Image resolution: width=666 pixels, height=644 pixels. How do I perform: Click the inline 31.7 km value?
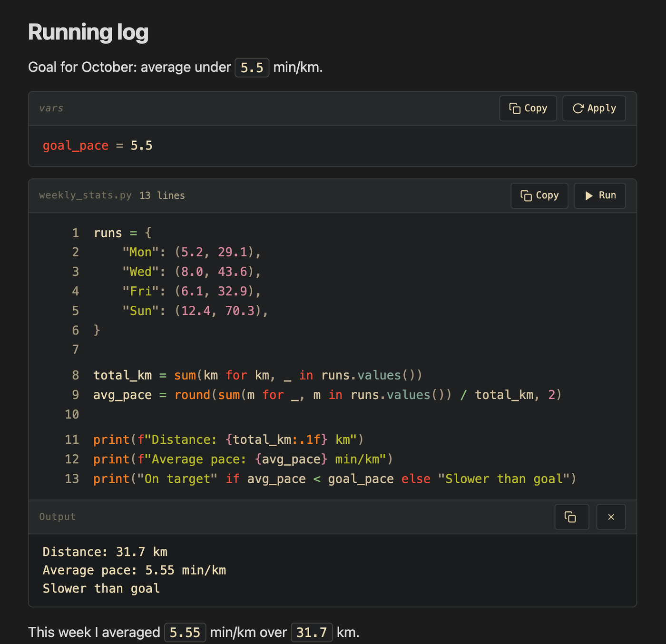click(x=312, y=633)
